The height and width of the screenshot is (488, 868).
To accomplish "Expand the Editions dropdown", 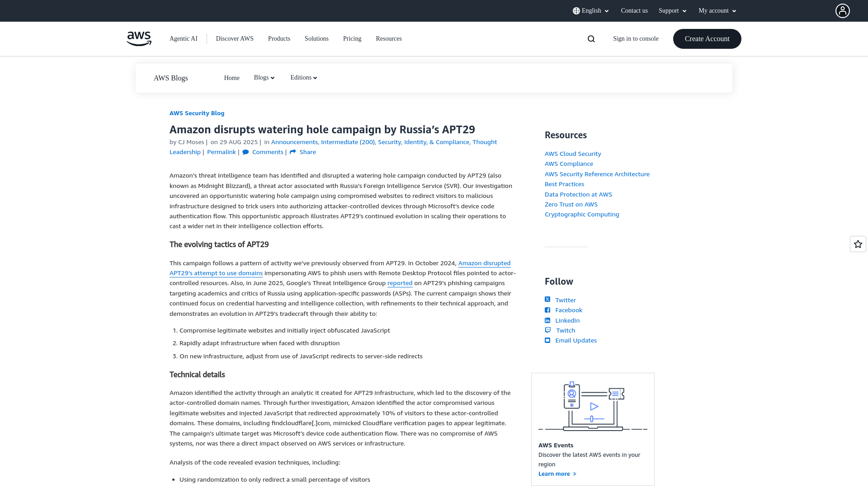I will tap(304, 78).
